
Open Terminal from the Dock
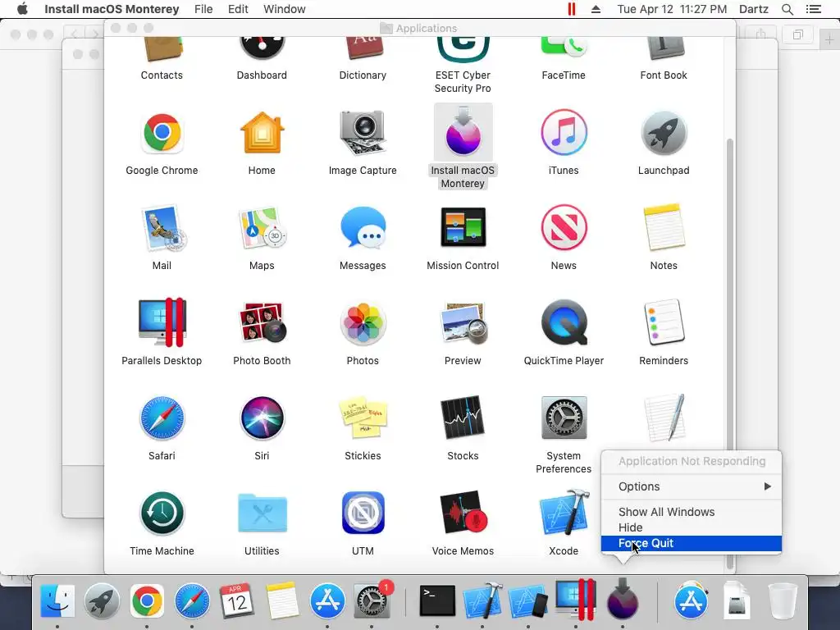click(437, 600)
